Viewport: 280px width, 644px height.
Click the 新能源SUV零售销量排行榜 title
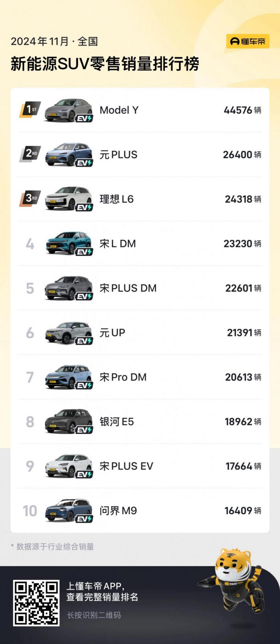pyautogui.click(x=105, y=64)
